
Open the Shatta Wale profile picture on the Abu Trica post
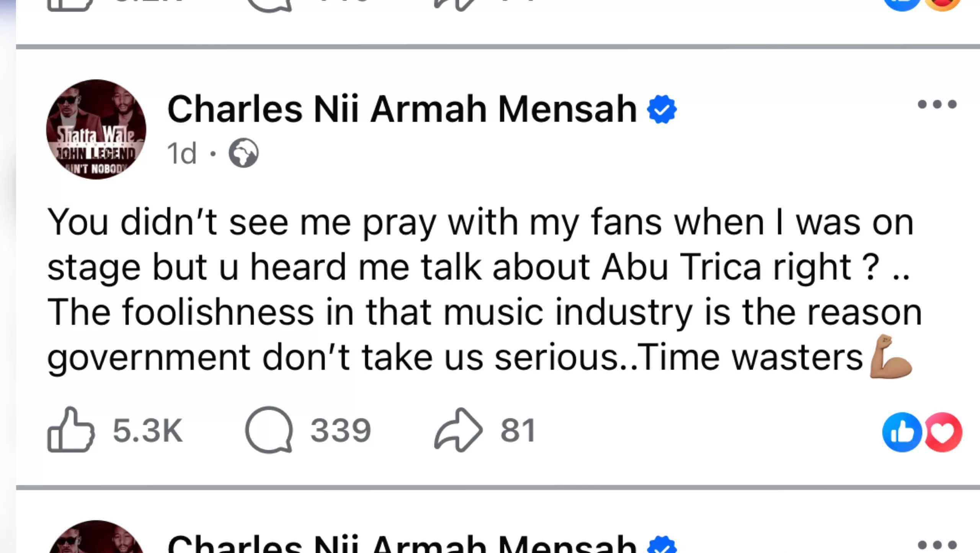(x=96, y=129)
